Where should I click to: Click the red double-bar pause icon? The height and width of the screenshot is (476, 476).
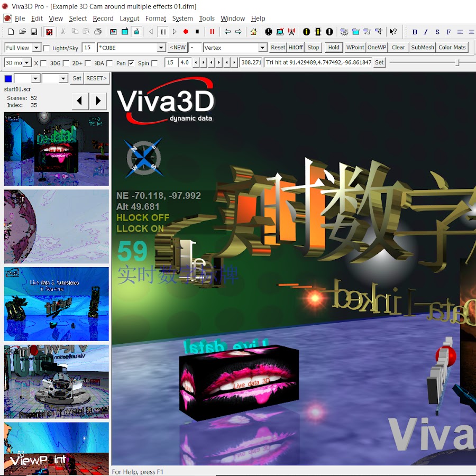pyautogui.click(x=212, y=32)
